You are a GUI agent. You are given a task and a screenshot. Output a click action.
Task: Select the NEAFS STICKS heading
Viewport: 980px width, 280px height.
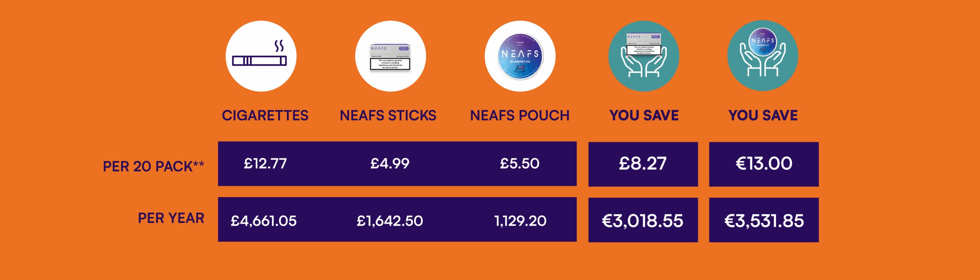388,115
